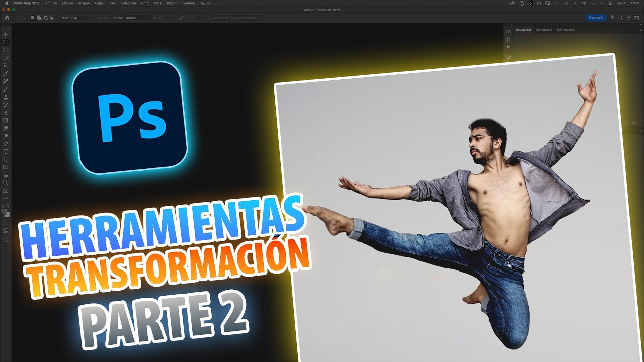Image resolution: width=644 pixels, height=362 pixels.
Task: Select the Quick Selection tool
Action: click(x=6, y=58)
